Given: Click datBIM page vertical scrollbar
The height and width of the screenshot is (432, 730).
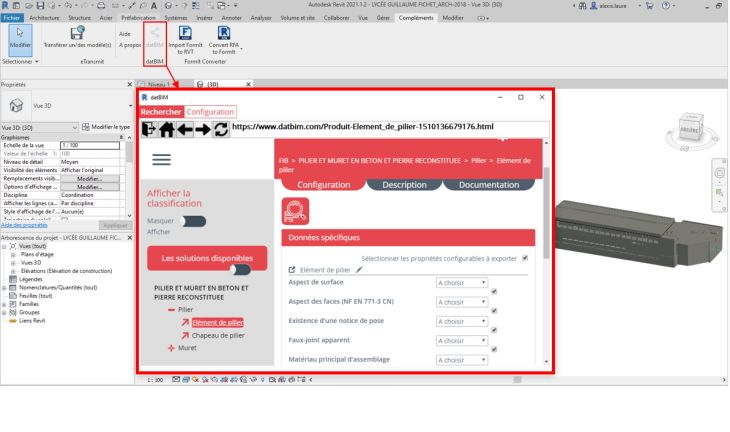Looking at the screenshot, I should coord(546,213).
